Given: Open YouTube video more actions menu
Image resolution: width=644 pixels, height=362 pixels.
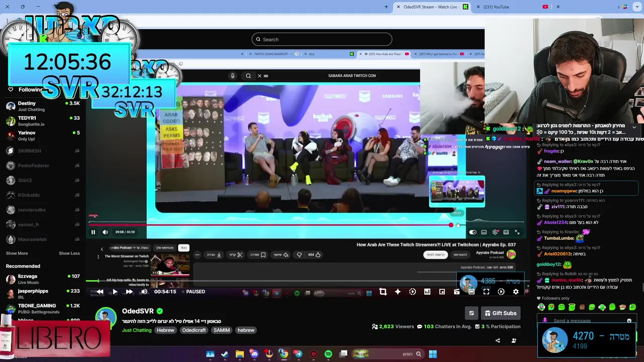Looking at the screenshot, I should click(197, 255).
